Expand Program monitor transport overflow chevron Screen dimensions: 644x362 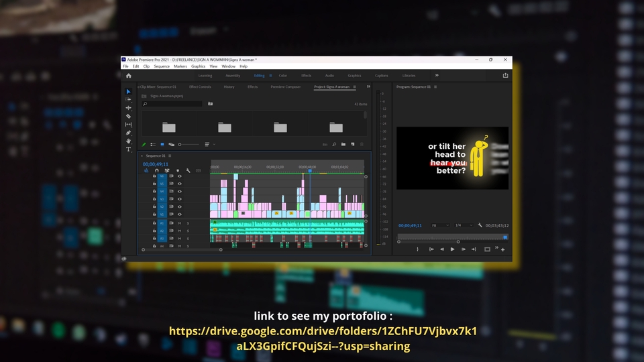point(496,248)
